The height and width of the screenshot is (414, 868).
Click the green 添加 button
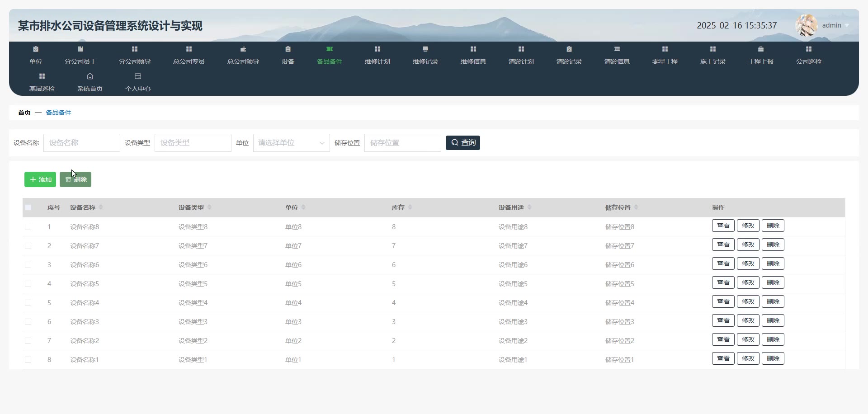(x=40, y=179)
